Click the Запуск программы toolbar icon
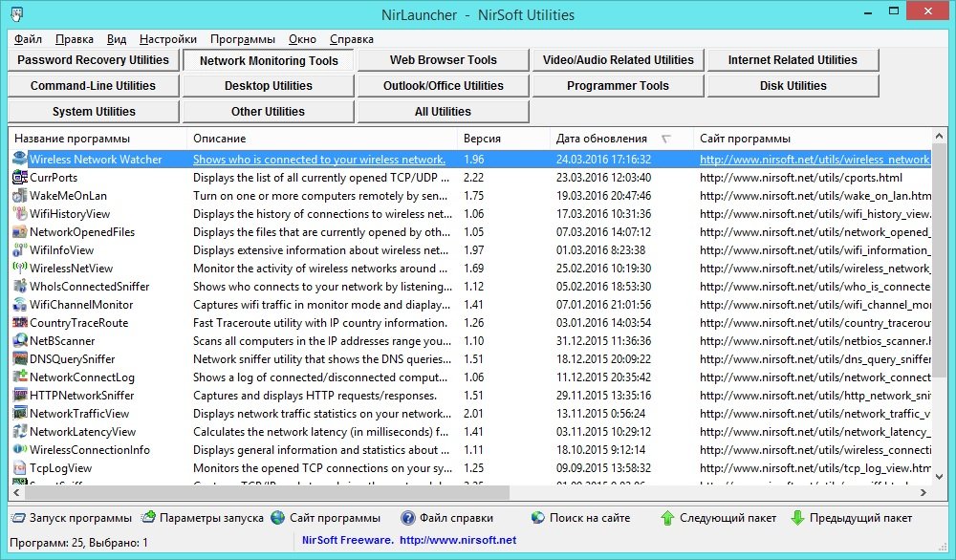The width and height of the screenshot is (956, 560). pos(19,518)
